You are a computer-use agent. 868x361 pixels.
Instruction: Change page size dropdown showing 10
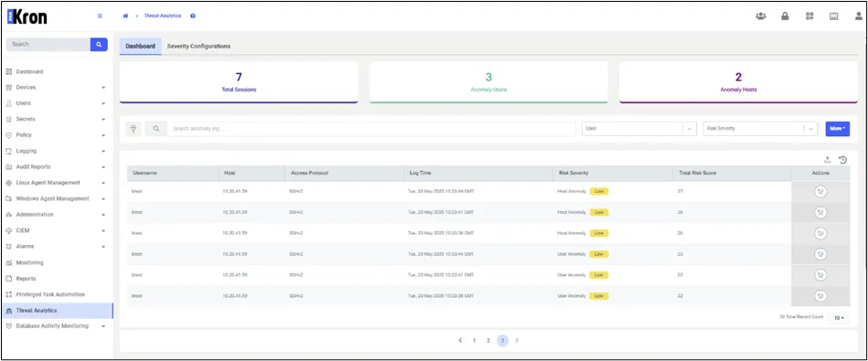(x=840, y=318)
